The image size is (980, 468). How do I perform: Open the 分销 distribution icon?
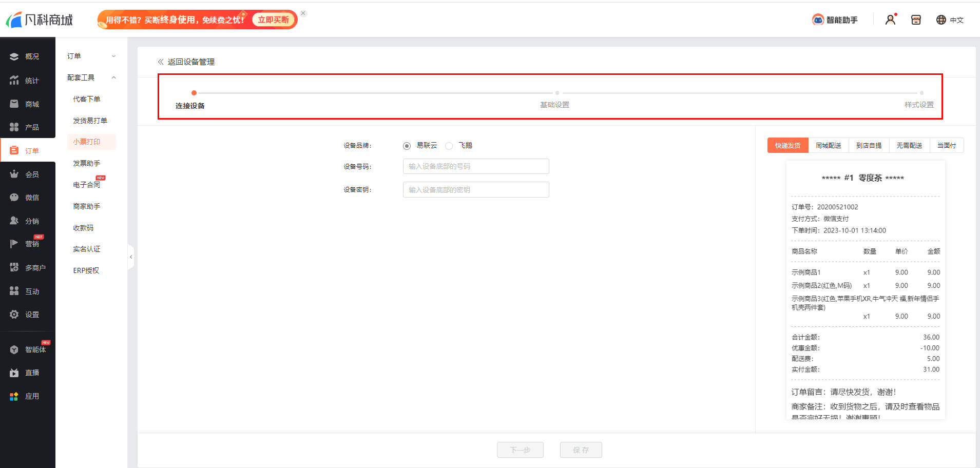pyautogui.click(x=14, y=221)
